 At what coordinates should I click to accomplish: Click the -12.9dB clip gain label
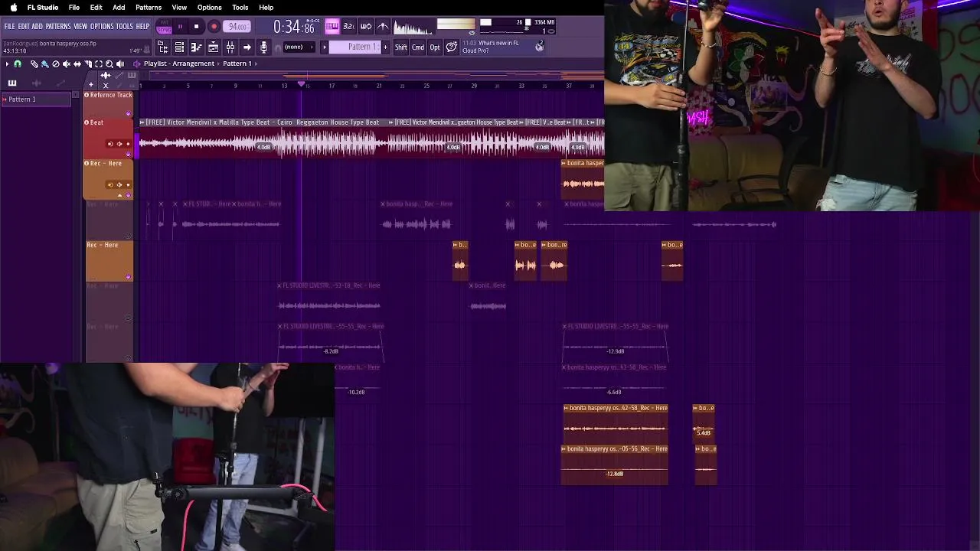click(x=616, y=351)
